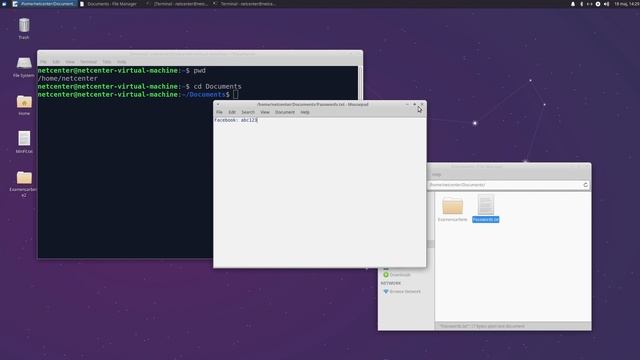Open the Search menu in Mousepad

coord(248,112)
